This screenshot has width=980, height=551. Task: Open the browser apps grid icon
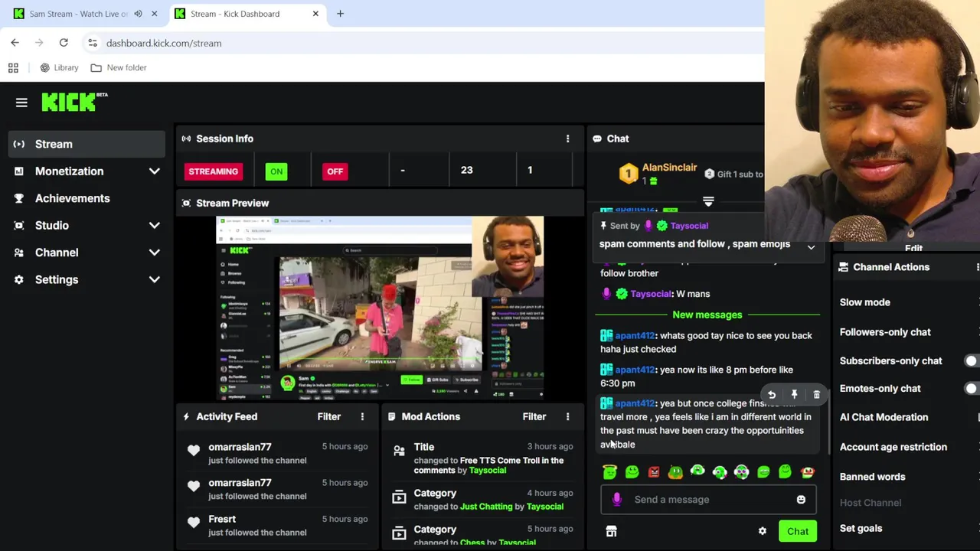[13, 67]
